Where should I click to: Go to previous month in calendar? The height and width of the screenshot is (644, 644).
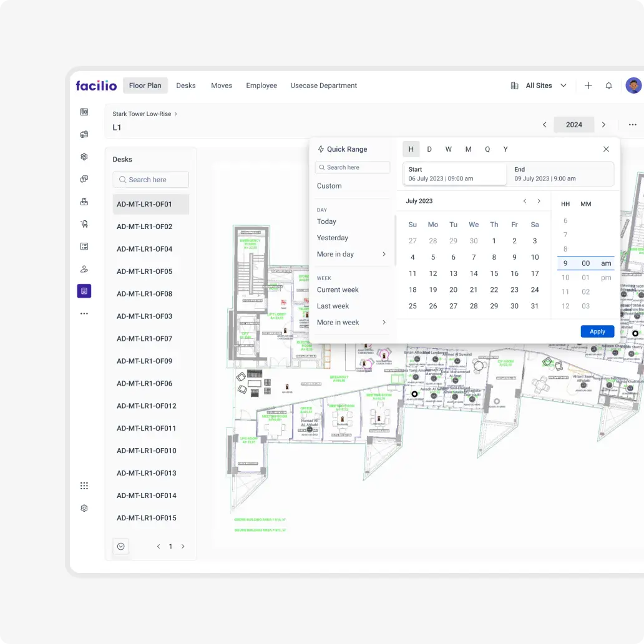coord(524,201)
